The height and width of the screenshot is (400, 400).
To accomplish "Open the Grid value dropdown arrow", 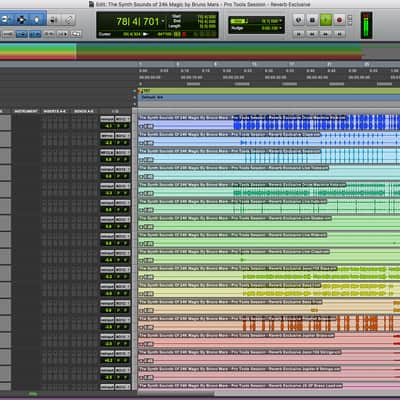I will [x=281, y=21].
